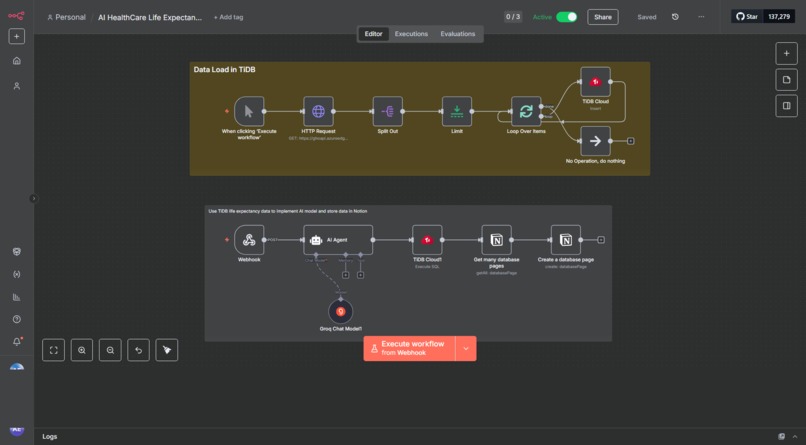Click the tidy up workflow button

(x=167, y=350)
